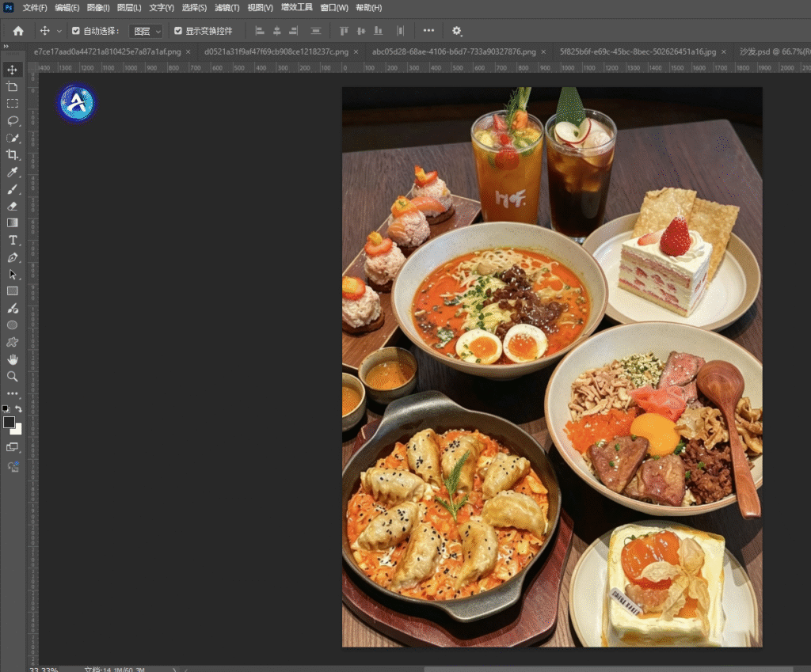Close the 5f825b6f-e69c jpg tab
Viewport: 811px width, 672px height.
(x=724, y=51)
